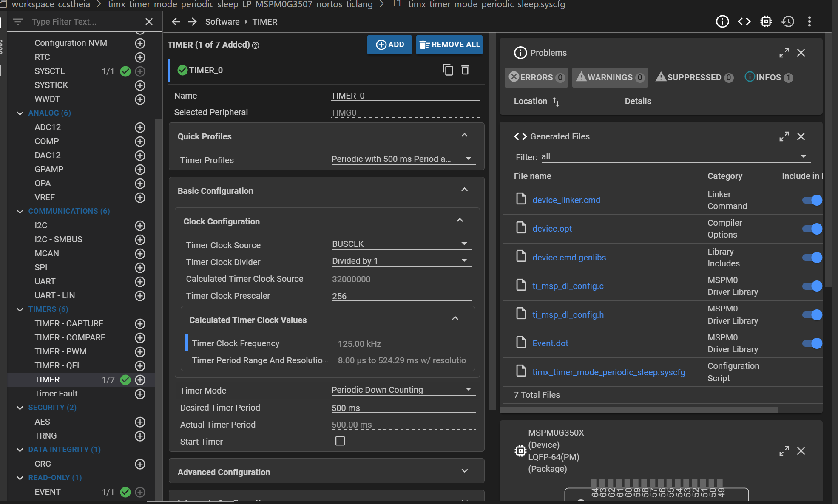
Task: Navigate back with the left arrow
Action: 176,22
